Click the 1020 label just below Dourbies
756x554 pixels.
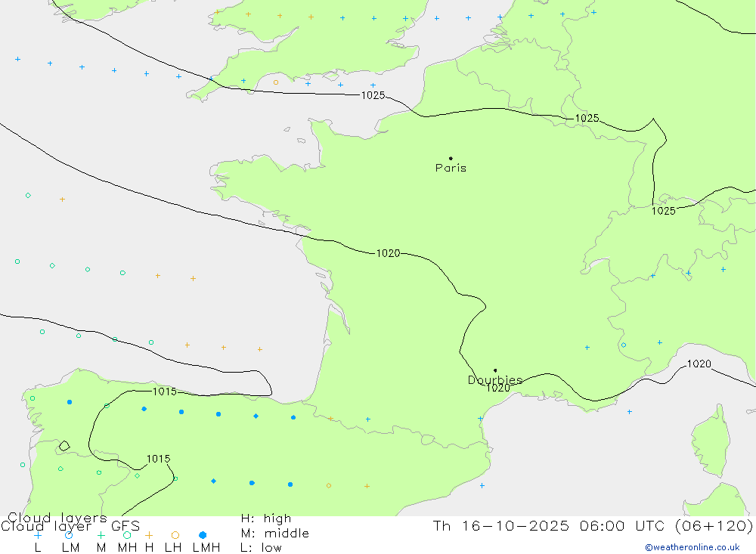[x=498, y=388]
